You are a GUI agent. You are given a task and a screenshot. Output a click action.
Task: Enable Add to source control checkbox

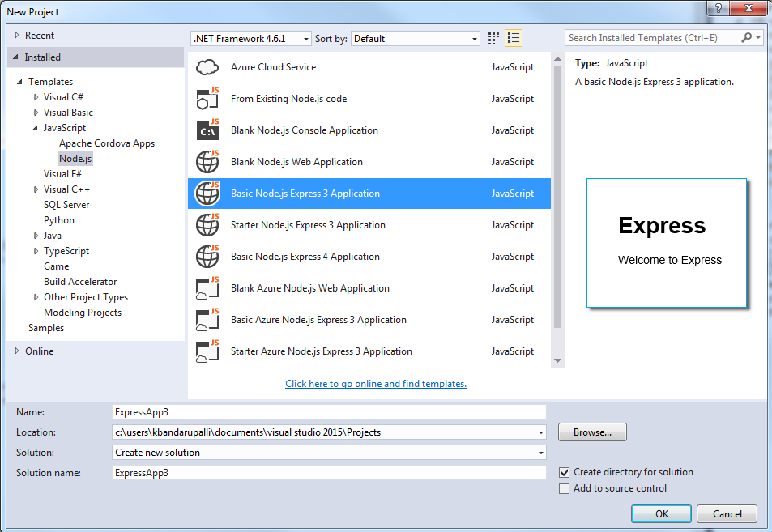point(565,489)
